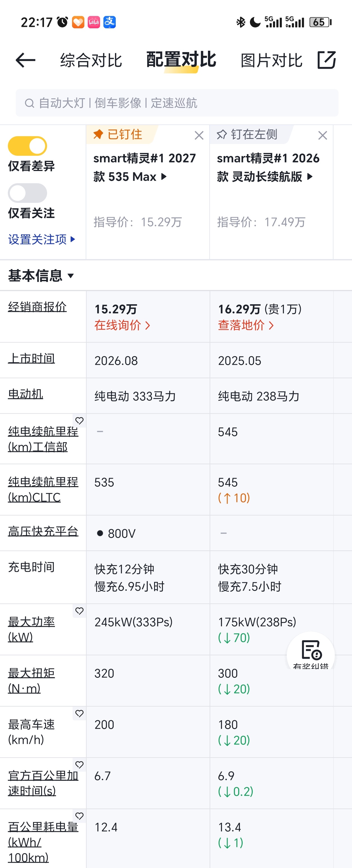Viewport: 352px width, 868px height.
Task: Open the share icon at top right
Action: pyautogui.click(x=327, y=60)
